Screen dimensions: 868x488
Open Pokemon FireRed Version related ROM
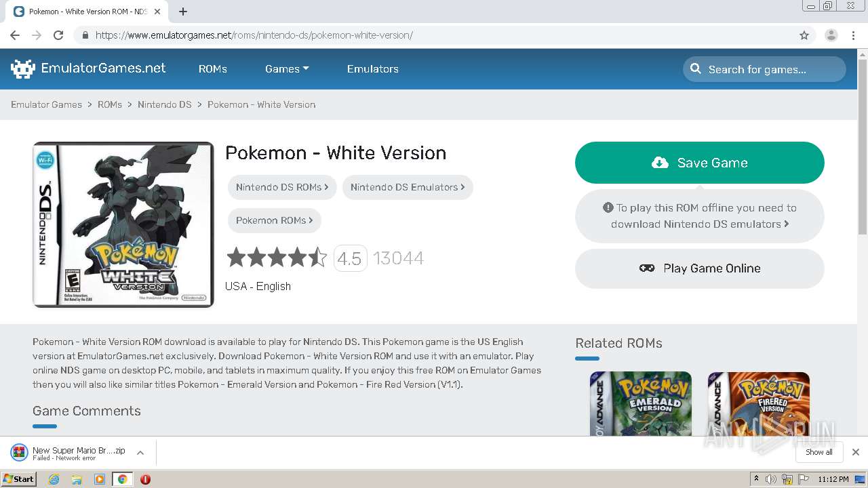(759, 404)
